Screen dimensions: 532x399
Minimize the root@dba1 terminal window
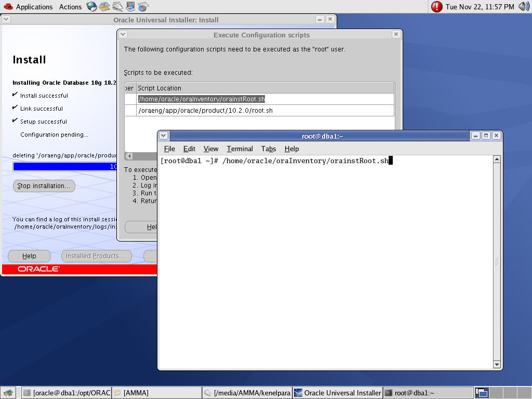tap(476, 136)
